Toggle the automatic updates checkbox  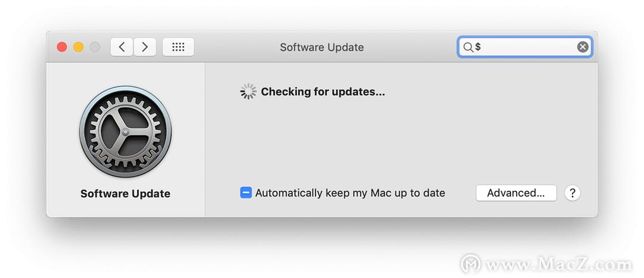(x=246, y=192)
